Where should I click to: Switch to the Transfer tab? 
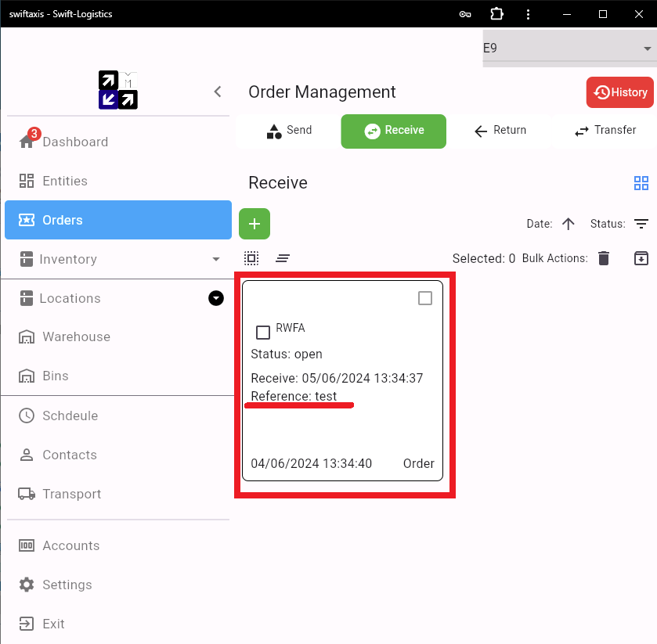pyautogui.click(x=605, y=131)
